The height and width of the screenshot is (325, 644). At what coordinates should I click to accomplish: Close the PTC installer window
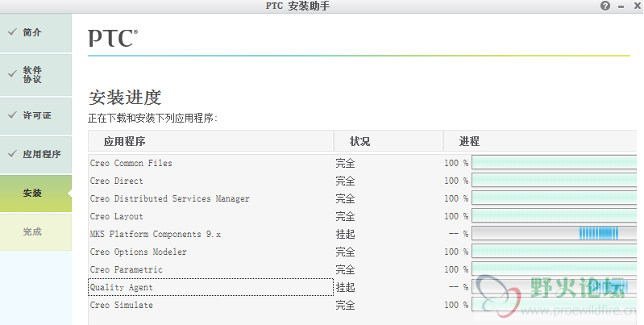637,6
